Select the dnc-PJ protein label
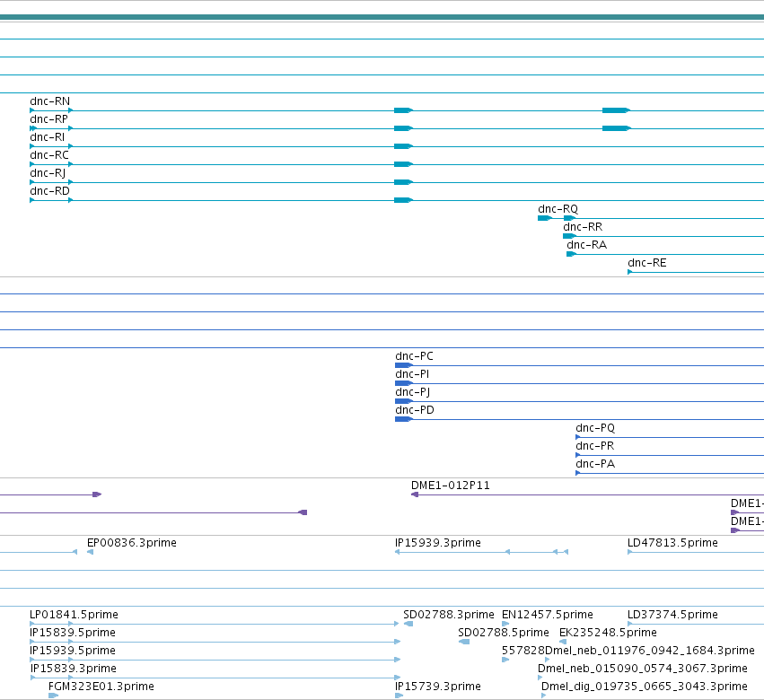 (413, 392)
